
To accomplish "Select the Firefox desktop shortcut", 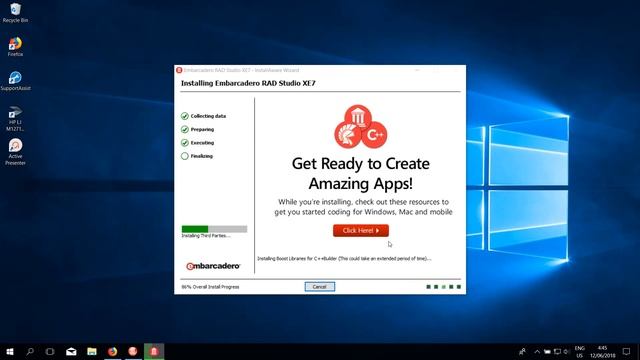I will coord(15,47).
